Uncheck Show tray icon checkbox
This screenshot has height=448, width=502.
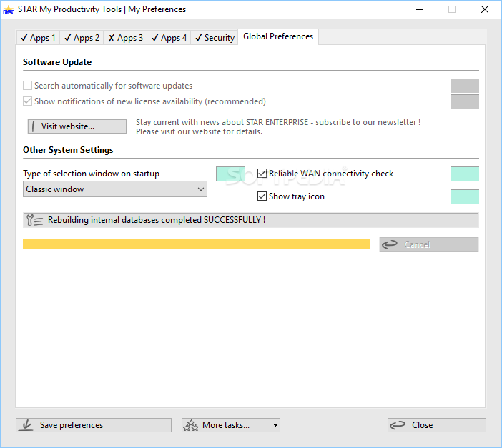[262, 196]
